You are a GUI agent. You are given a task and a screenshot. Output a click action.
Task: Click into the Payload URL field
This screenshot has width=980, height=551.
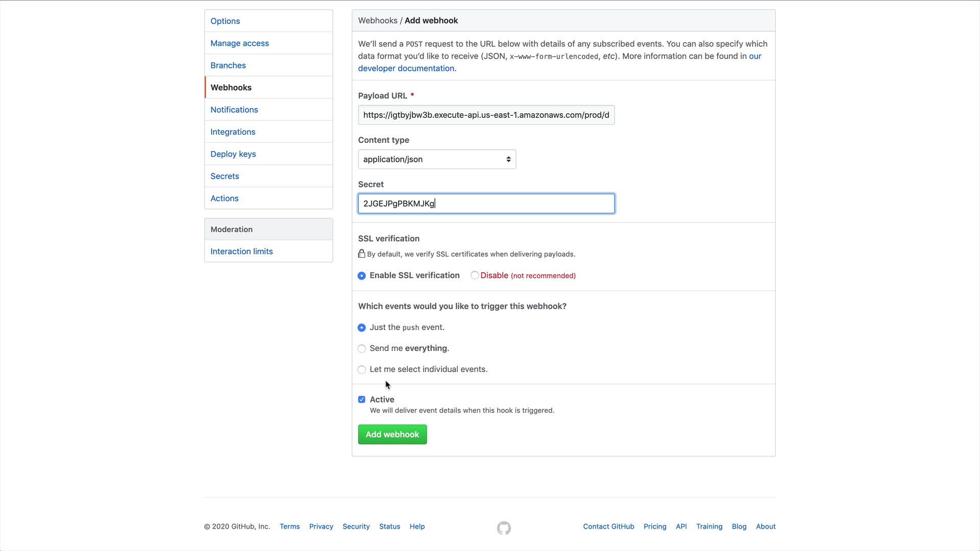pos(486,115)
